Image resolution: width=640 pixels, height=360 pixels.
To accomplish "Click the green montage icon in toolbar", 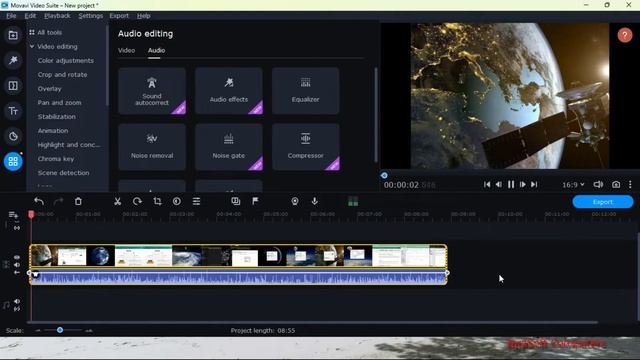I will [353, 201].
